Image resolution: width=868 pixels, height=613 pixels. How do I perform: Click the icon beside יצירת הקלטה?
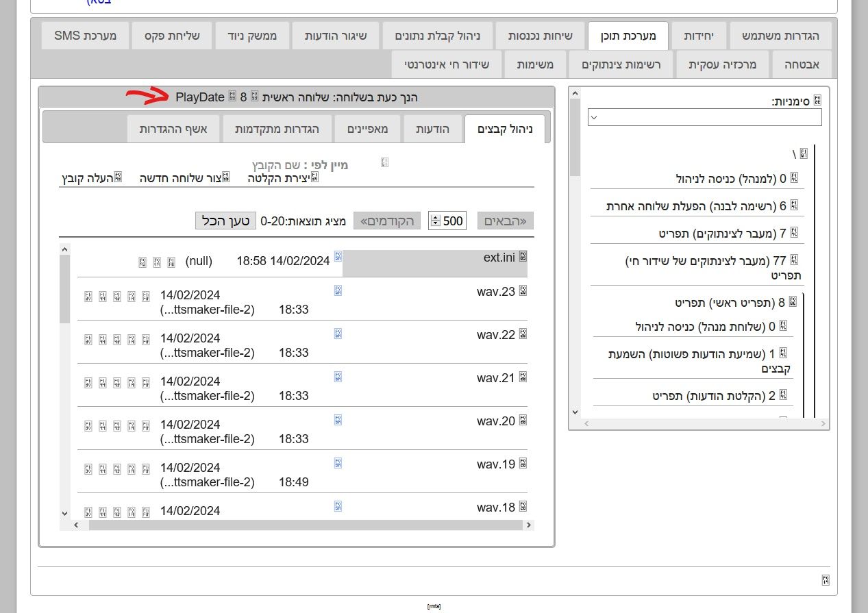pos(314,177)
